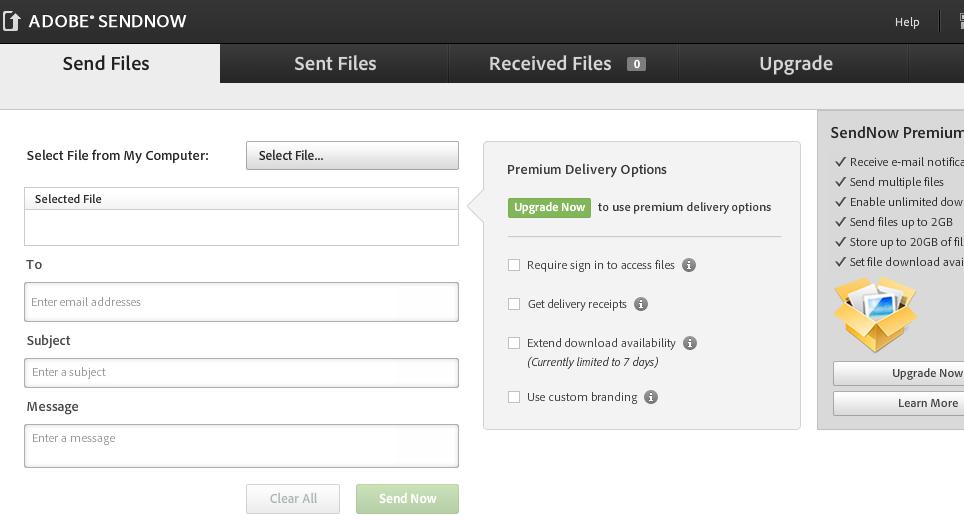Click into the Subject input field
This screenshot has height=521, width=964.
(242, 373)
